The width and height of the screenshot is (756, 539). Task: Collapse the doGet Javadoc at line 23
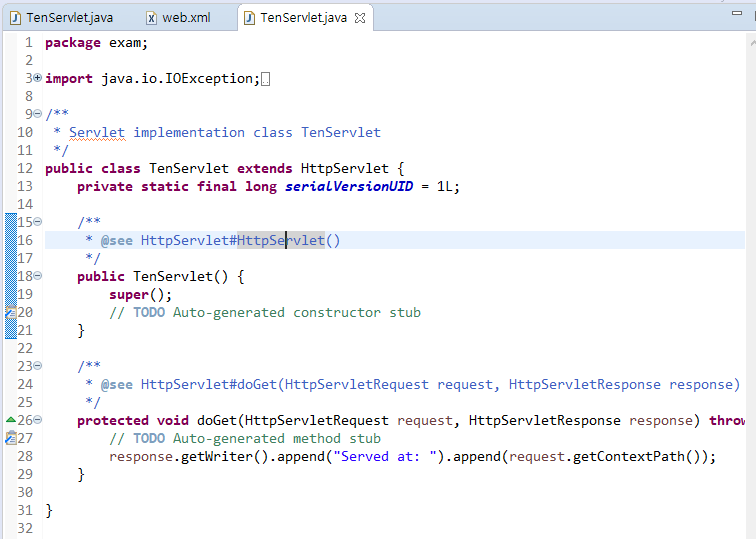[38, 366]
